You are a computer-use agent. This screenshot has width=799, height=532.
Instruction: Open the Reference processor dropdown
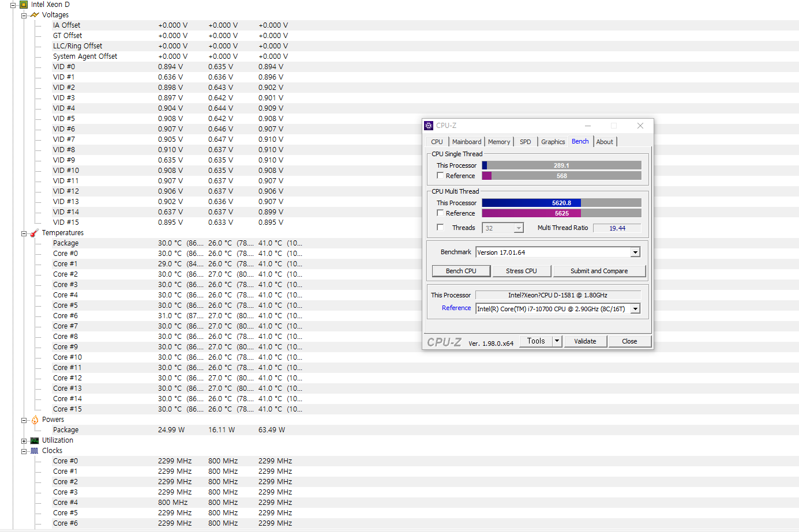[x=635, y=309]
